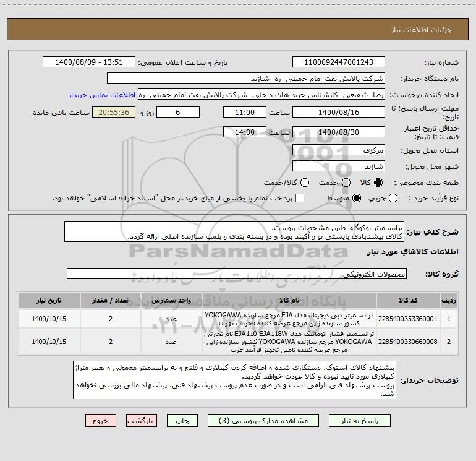The height and width of the screenshot is (461, 476).
Task: Click the چاپ print button
Action: (182, 421)
